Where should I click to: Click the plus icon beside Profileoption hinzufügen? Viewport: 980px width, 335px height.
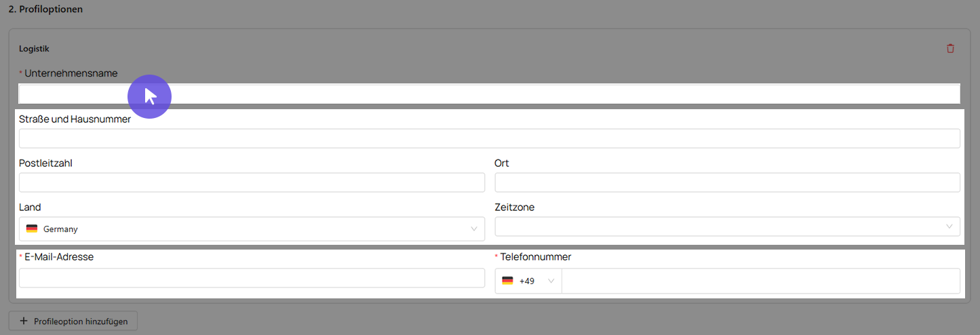coord(24,321)
